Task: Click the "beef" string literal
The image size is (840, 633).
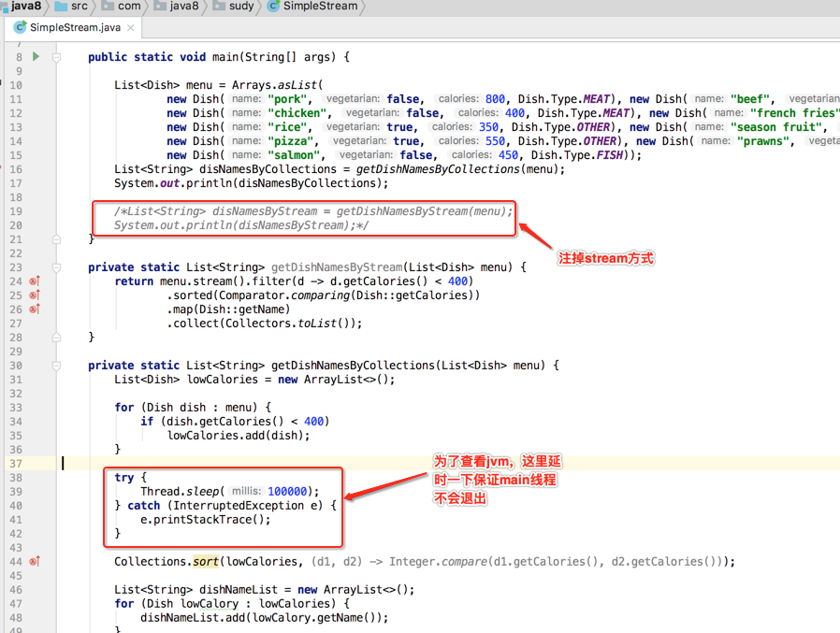Action: pos(750,99)
